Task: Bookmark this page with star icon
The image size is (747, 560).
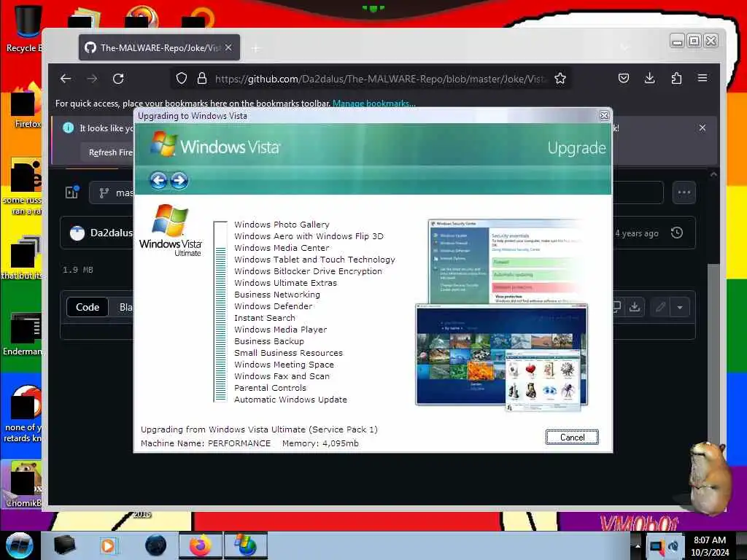Action: coord(560,79)
